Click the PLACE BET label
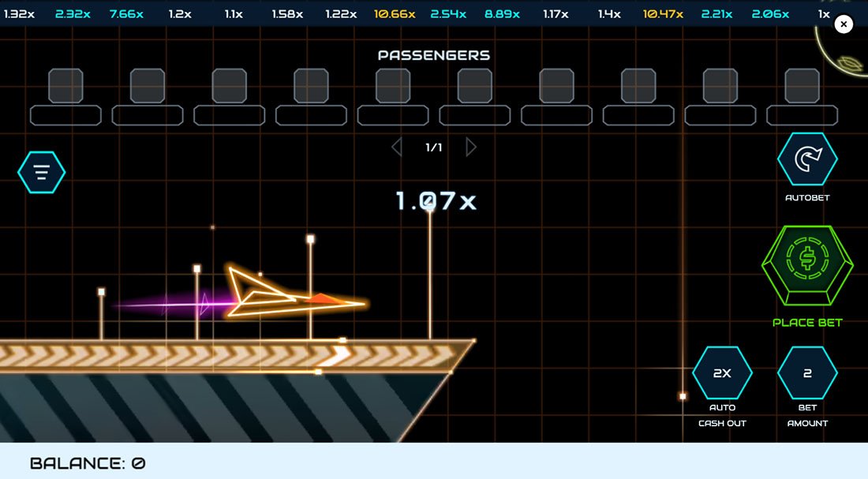 click(x=807, y=323)
